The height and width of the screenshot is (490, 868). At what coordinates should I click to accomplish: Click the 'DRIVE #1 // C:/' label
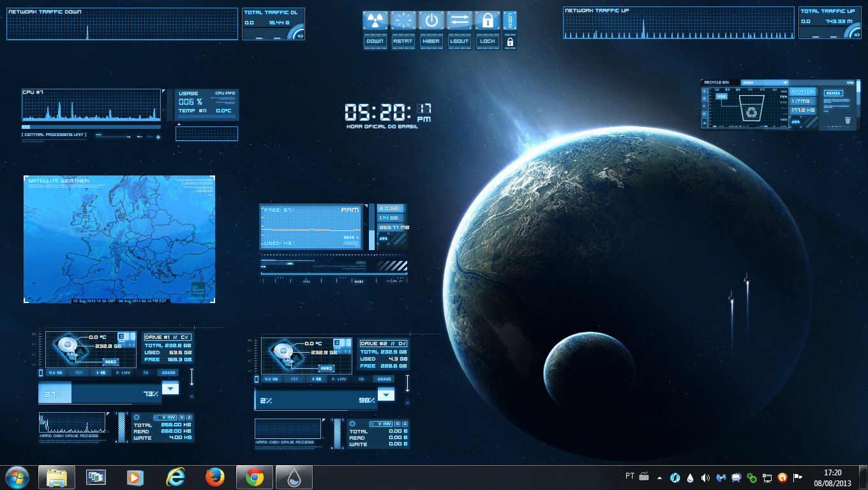coord(167,337)
